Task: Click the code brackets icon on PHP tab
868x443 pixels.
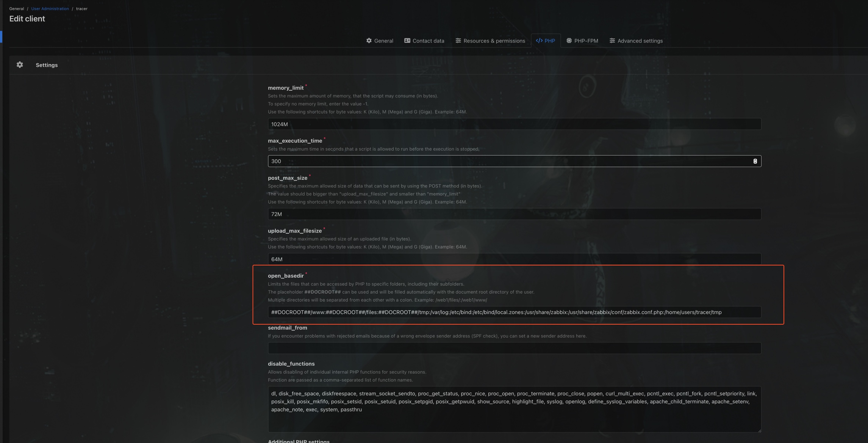Action: click(x=539, y=41)
